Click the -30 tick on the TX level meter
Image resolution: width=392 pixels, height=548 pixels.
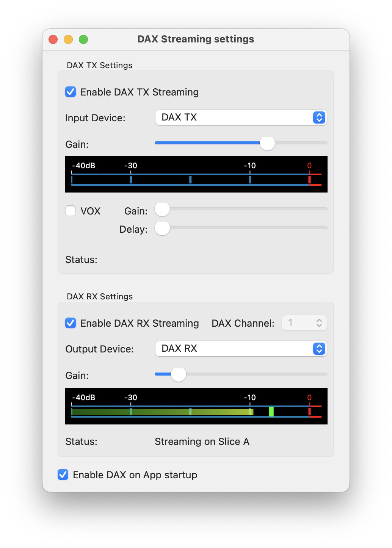[131, 179]
